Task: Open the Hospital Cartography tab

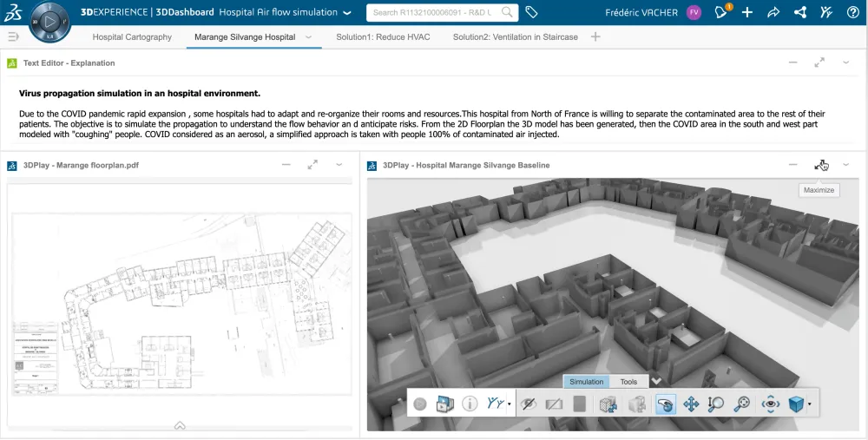Action: click(132, 37)
